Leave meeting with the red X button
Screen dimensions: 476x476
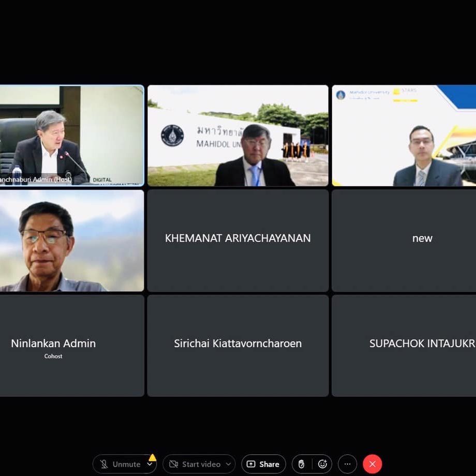point(373,464)
